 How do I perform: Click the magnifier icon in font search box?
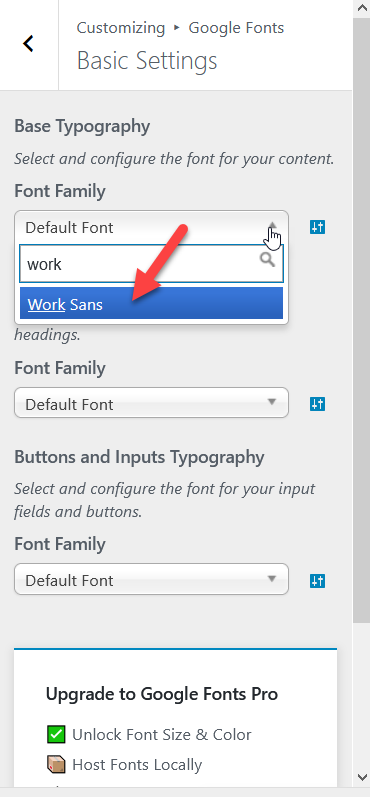[267, 260]
